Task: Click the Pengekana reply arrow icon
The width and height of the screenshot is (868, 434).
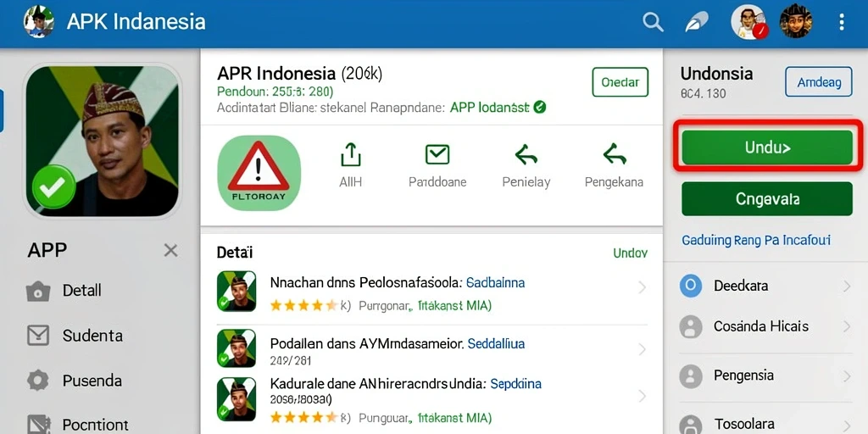Action: click(614, 154)
